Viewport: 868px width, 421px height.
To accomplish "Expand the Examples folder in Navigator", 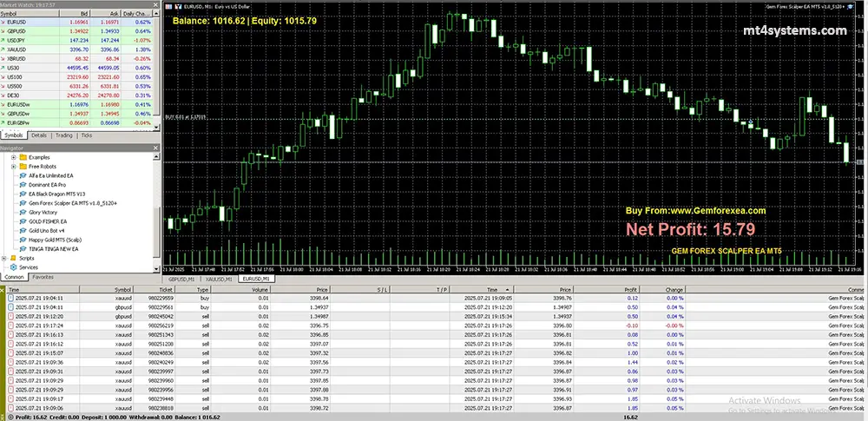I will 13,157.
